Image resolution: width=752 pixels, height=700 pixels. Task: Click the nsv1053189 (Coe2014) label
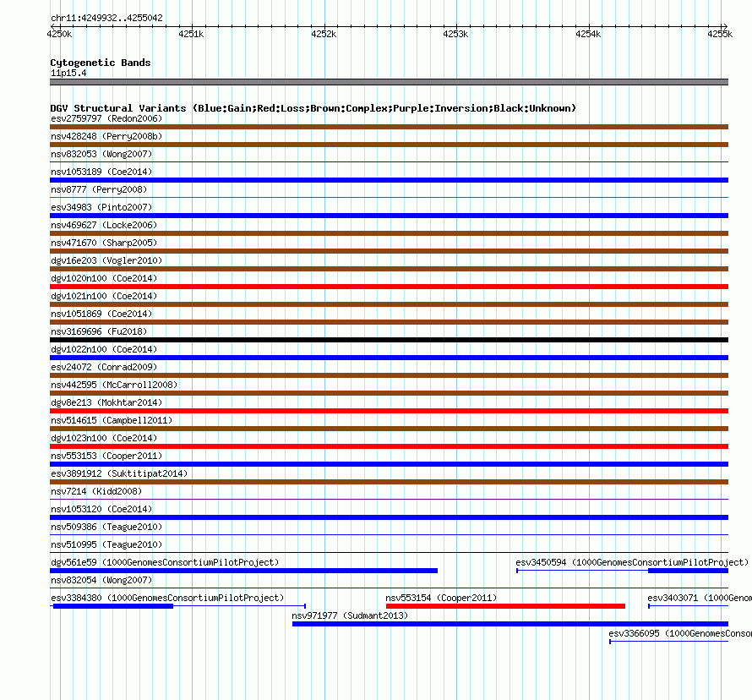click(x=101, y=172)
